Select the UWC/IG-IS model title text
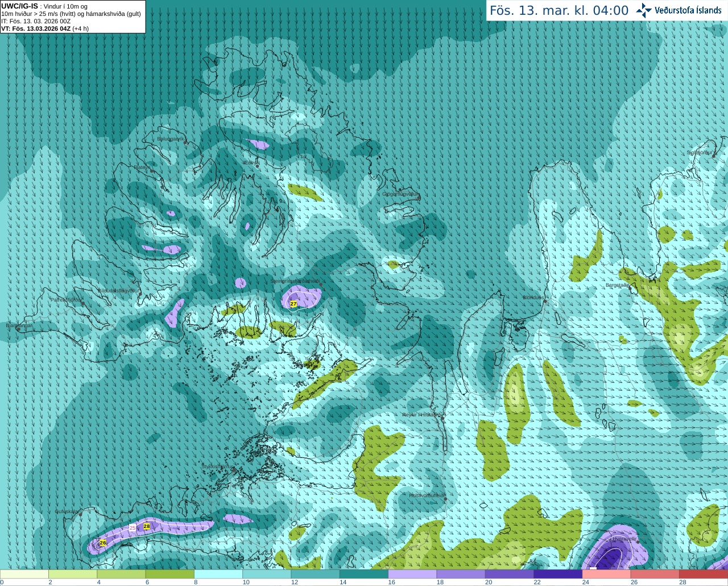Screen dimensions: 728x586 [19, 6]
